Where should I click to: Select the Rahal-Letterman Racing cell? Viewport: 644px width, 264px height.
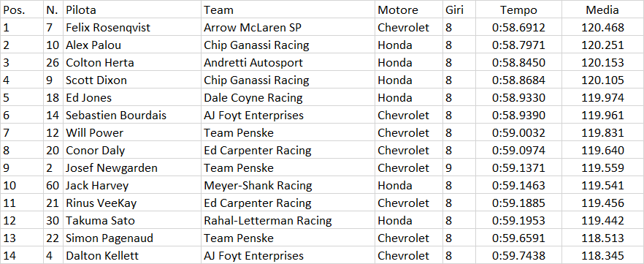click(288, 220)
